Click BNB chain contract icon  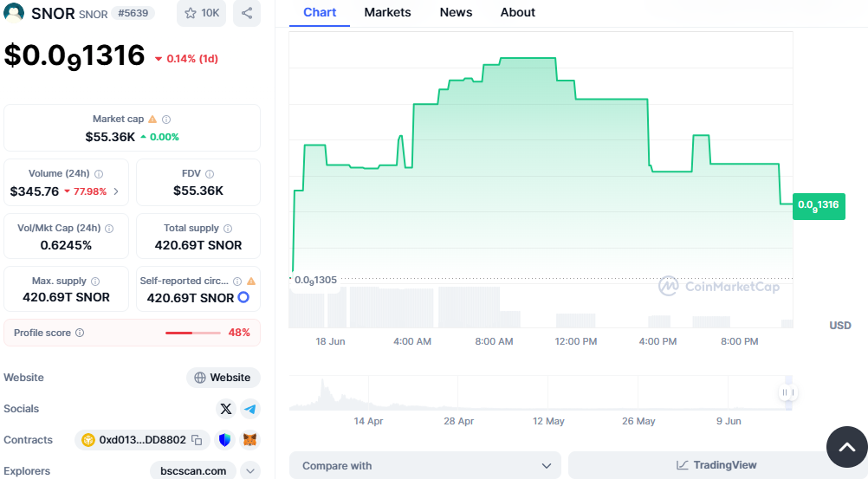[x=88, y=440]
